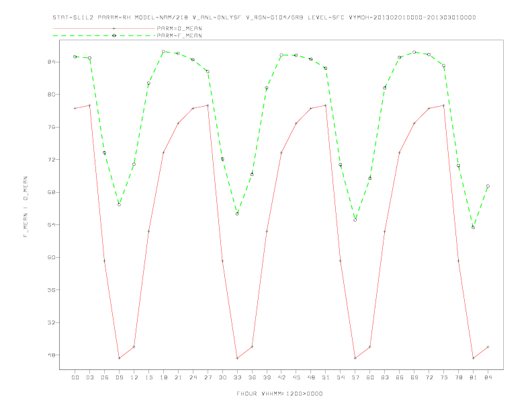532x411 pixels.
Task: Click the FHOUR VHHMM:1200>0000 axis label
Action: (279, 394)
